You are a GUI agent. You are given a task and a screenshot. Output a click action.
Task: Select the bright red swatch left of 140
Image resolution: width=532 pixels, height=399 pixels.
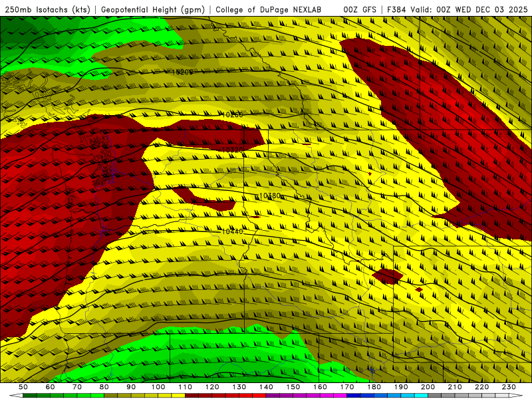pos(259,396)
